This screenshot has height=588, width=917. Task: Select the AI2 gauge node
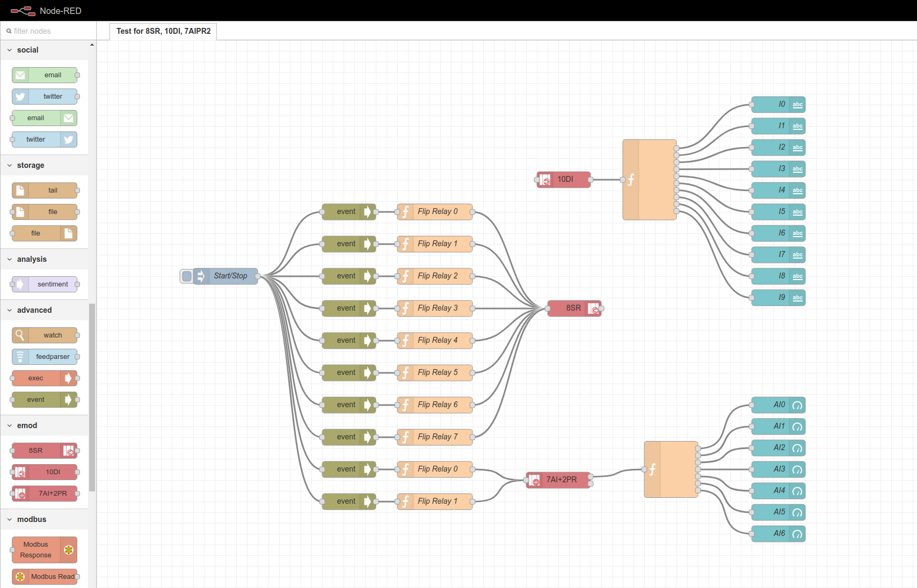tap(778, 448)
